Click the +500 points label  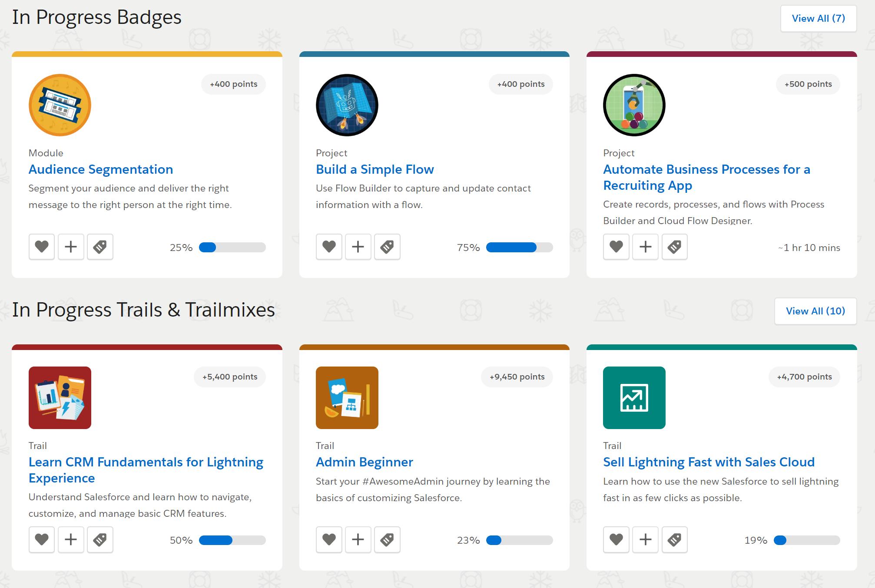[808, 84]
